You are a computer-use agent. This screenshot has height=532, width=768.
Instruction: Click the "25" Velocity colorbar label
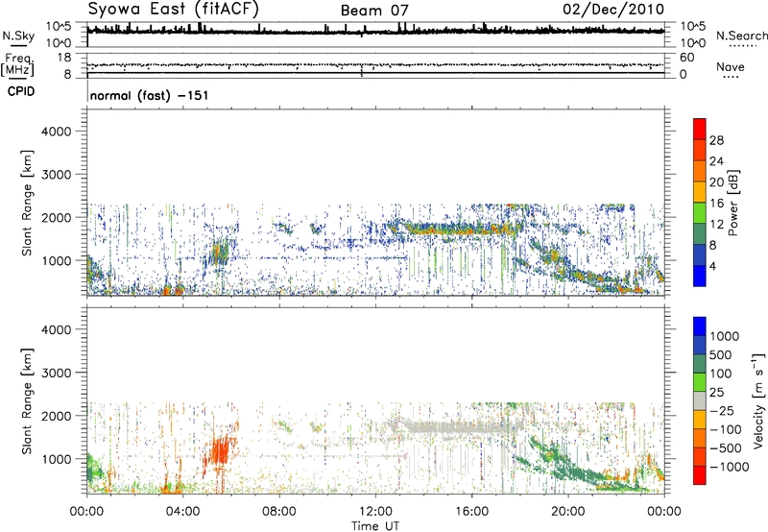click(x=716, y=393)
